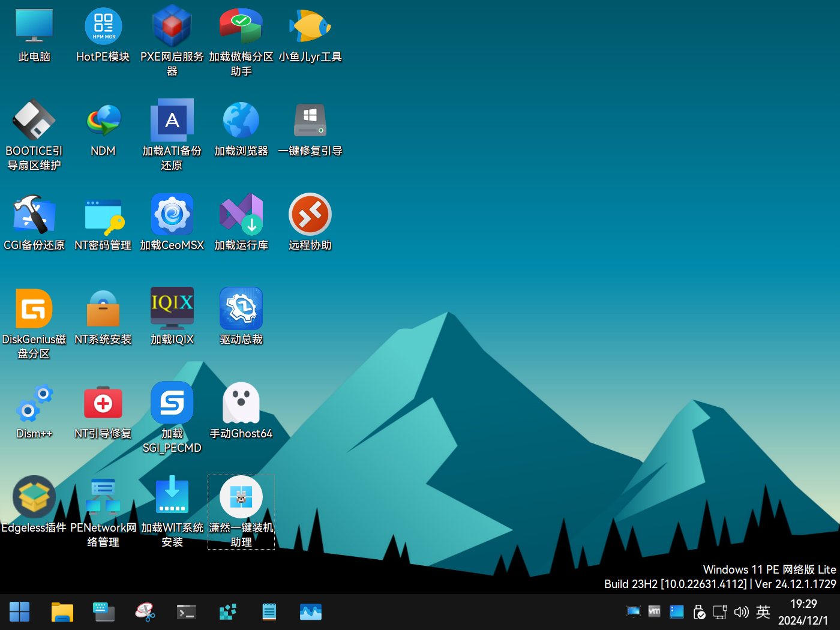Open the Windows Start menu button
Screen dimensions: 840x630
tap(20, 612)
